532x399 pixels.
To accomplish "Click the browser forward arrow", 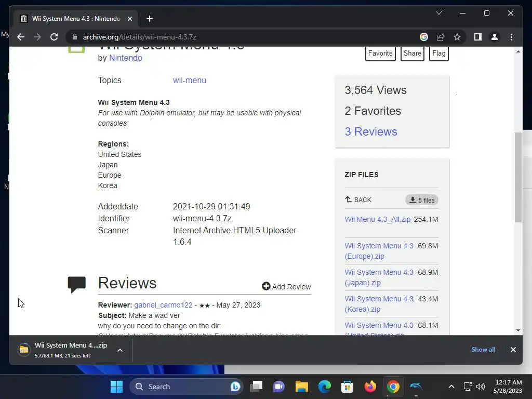I will pyautogui.click(x=37, y=37).
